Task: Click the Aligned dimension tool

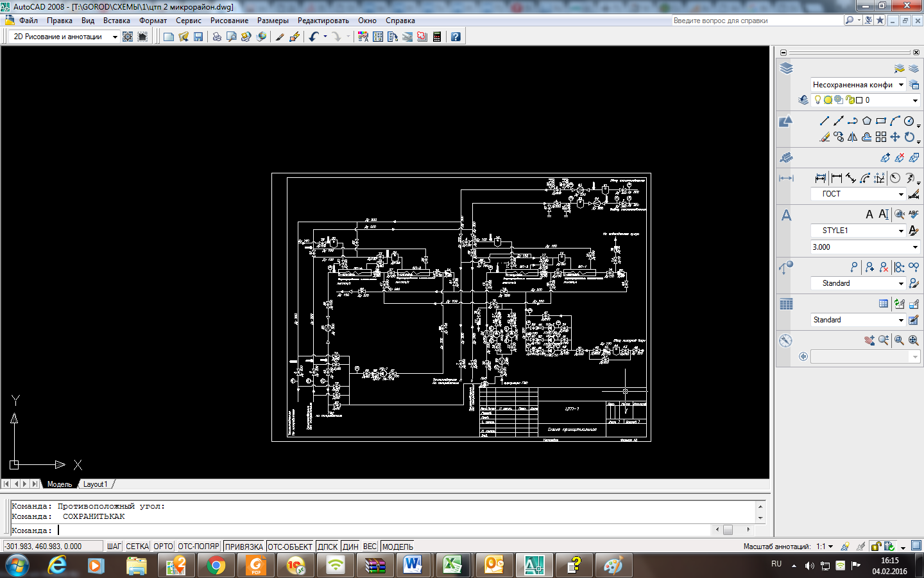Action: (x=850, y=178)
